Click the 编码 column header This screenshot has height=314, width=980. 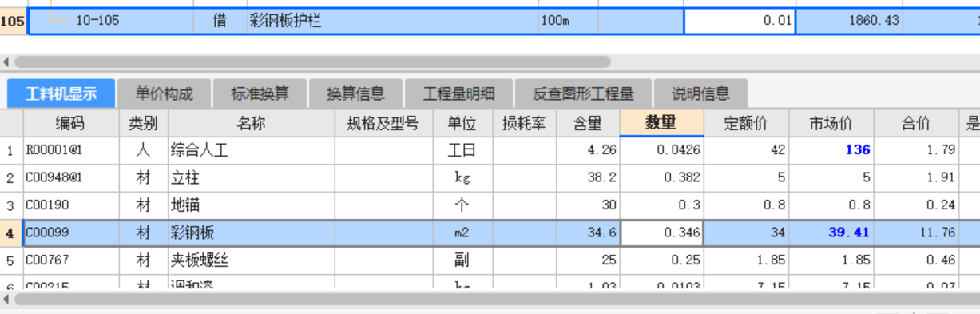[x=70, y=123]
